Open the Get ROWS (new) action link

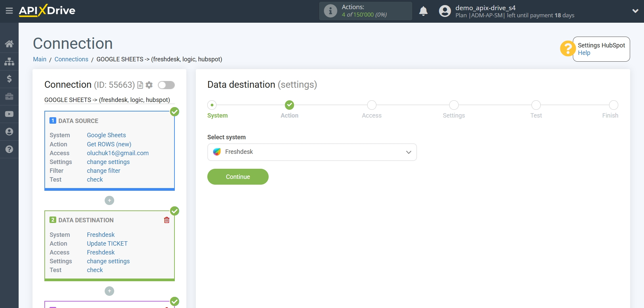(x=109, y=144)
